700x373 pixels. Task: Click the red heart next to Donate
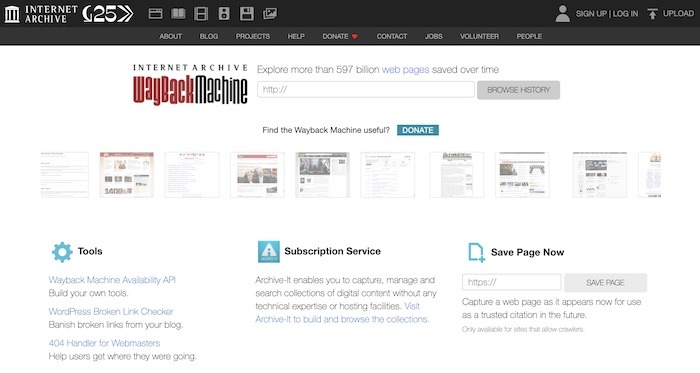coord(355,37)
